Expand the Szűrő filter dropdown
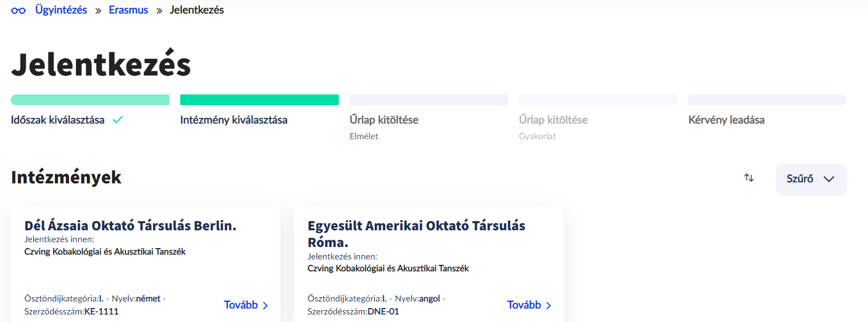The image size is (868, 322). tap(811, 179)
